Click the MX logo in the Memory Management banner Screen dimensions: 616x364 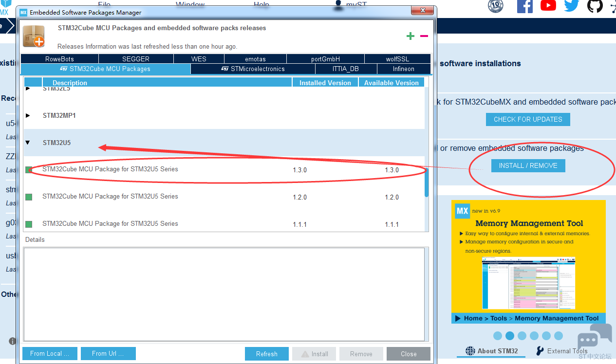pyautogui.click(x=462, y=211)
